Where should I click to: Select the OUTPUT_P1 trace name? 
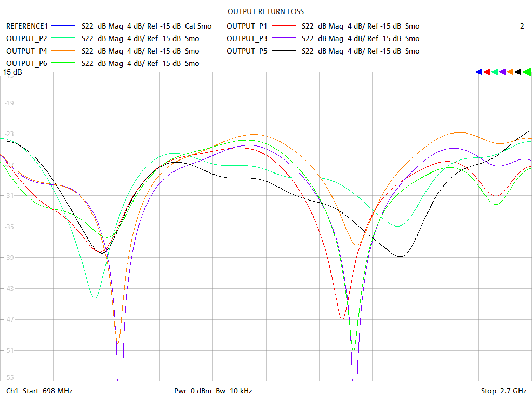point(247,26)
